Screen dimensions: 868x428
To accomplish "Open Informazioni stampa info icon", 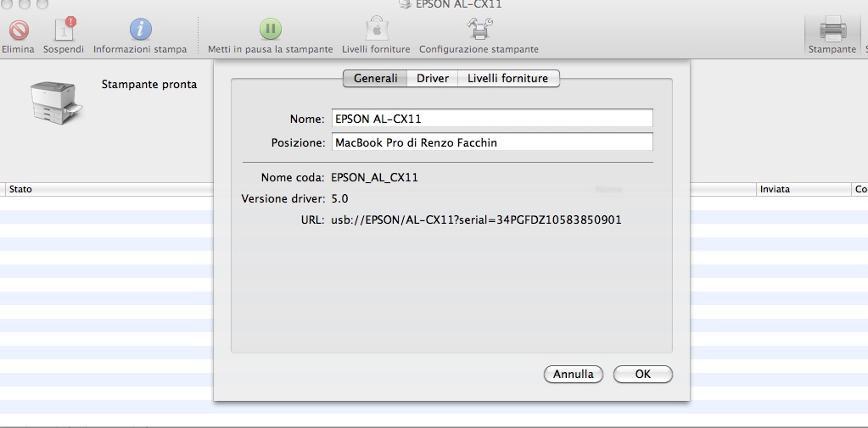I will tap(141, 30).
